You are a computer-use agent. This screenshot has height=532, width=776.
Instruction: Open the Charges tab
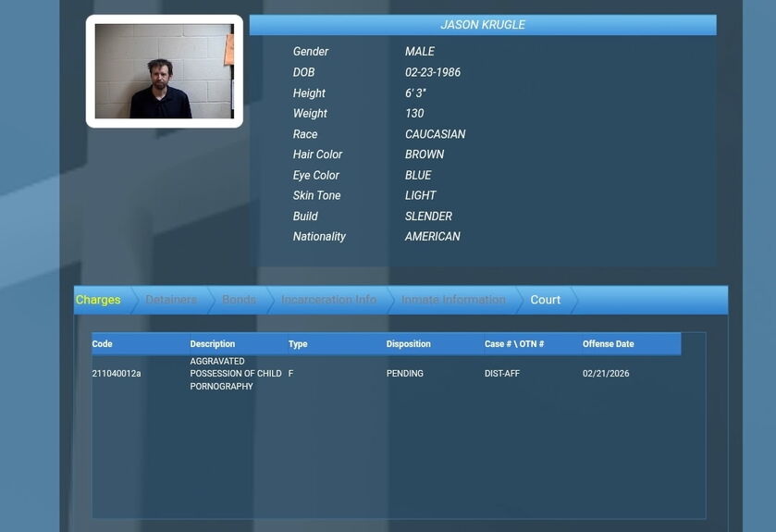[x=98, y=300]
